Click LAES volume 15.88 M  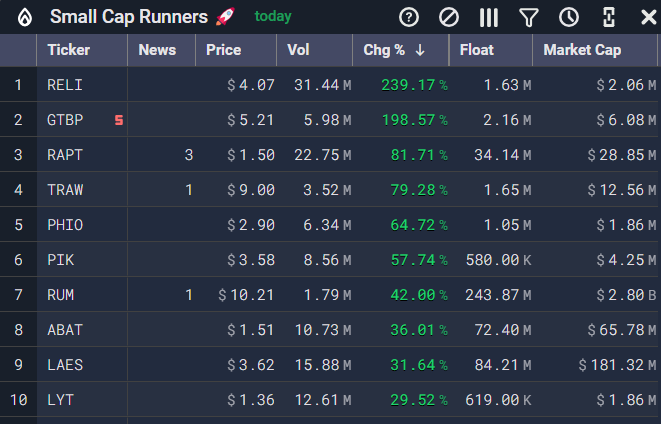pos(322,365)
